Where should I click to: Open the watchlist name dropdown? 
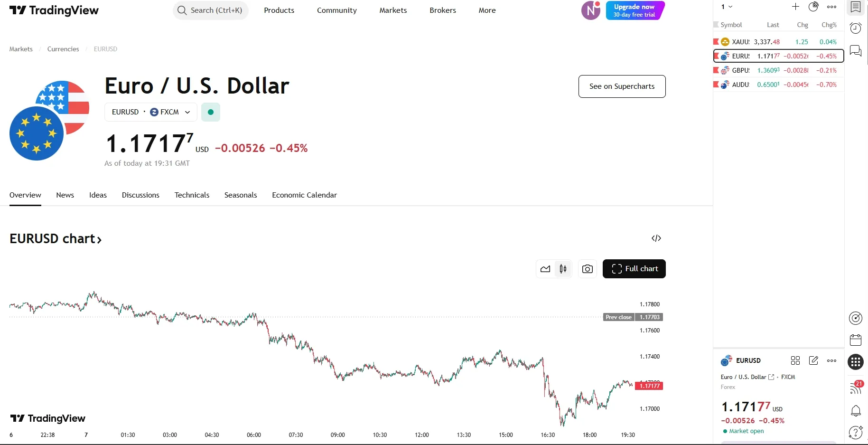(727, 7)
